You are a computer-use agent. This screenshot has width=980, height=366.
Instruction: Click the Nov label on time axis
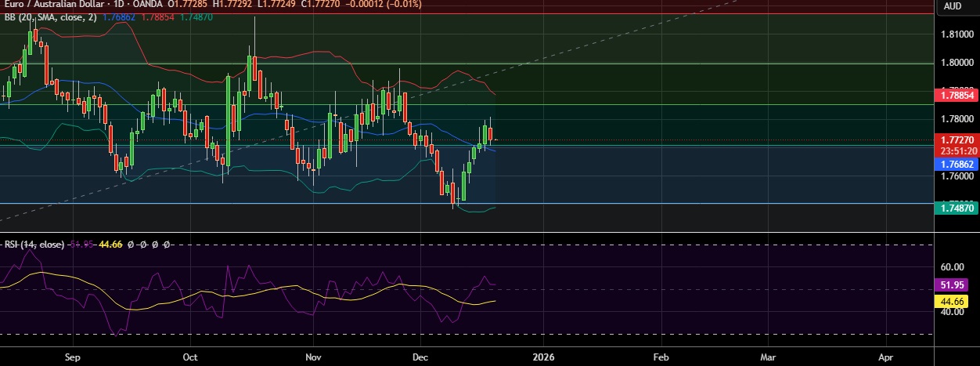tap(313, 357)
